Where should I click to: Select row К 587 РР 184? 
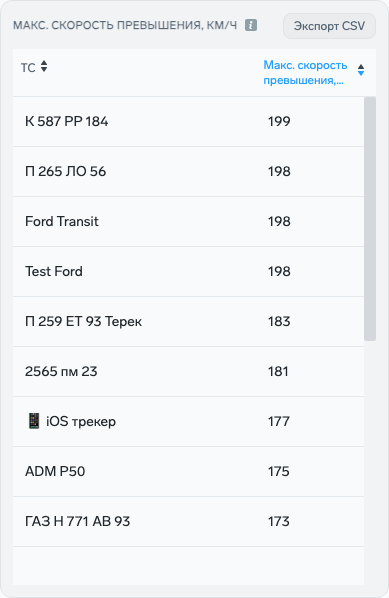point(188,121)
